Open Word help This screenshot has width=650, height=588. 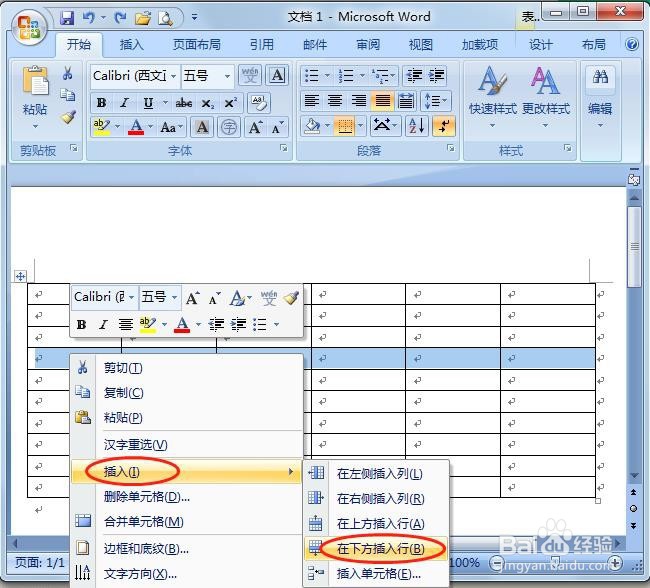tap(632, 44)
